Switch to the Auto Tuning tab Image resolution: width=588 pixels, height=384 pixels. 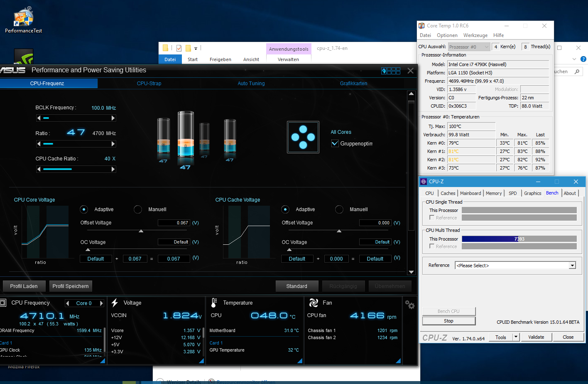(x=251, y=84)
